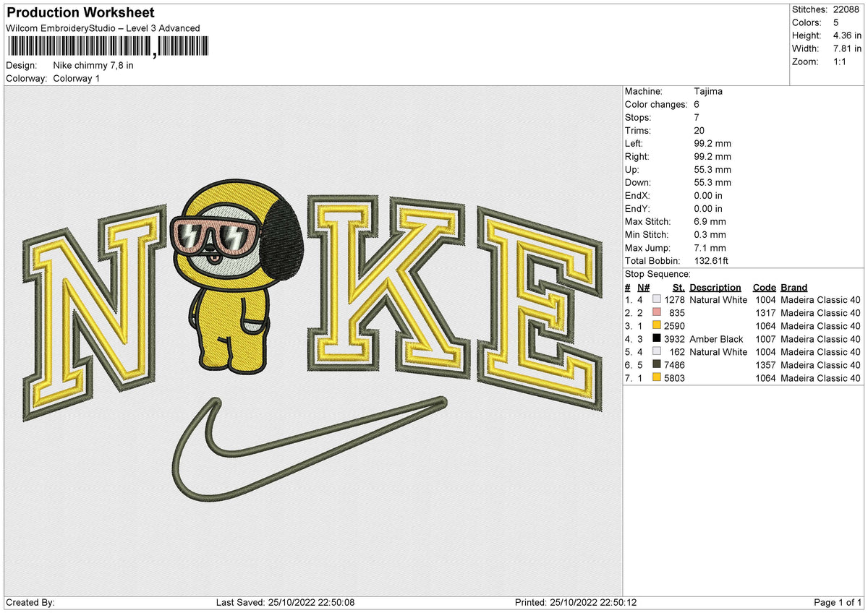Click thread code '1357'
This screenshot has width=868, height=613.
[x=765, y=365]
